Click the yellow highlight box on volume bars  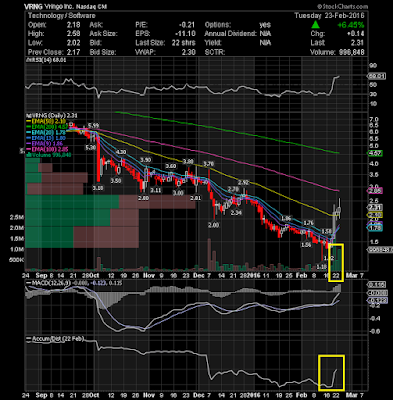pos(336,262)
